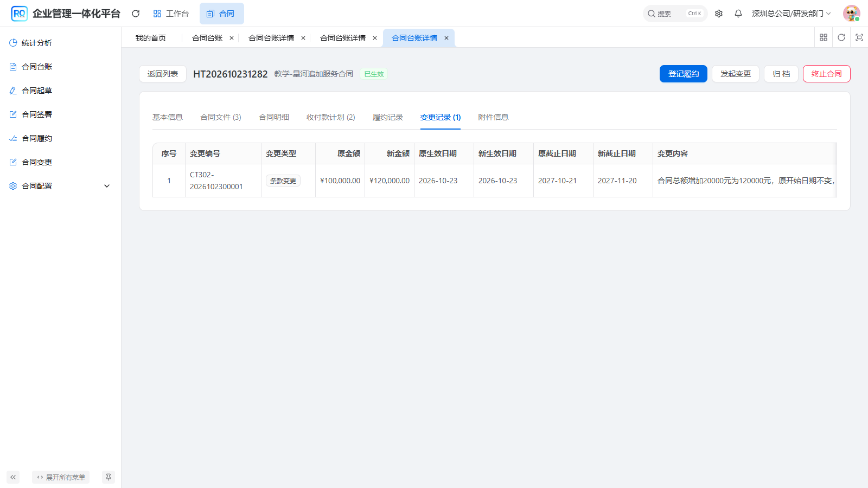
Task: Click the 条款变更 tag
Action: tap(283, 181)
